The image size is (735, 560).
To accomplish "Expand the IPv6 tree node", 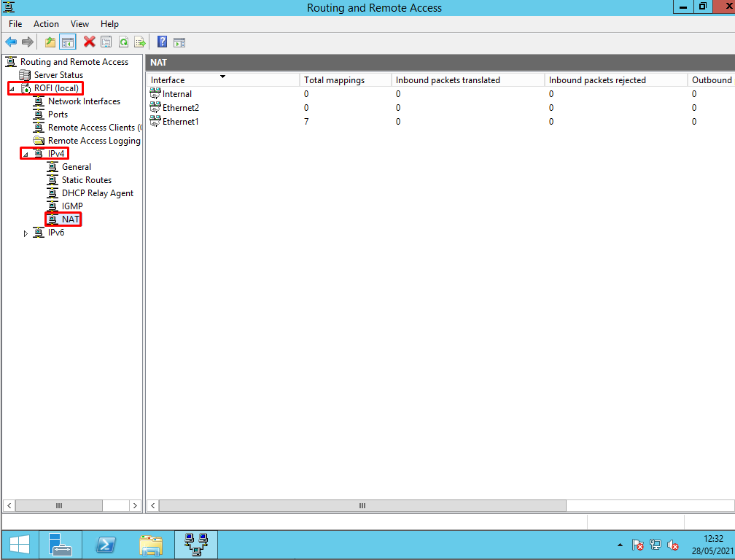I will coord(26,233).
